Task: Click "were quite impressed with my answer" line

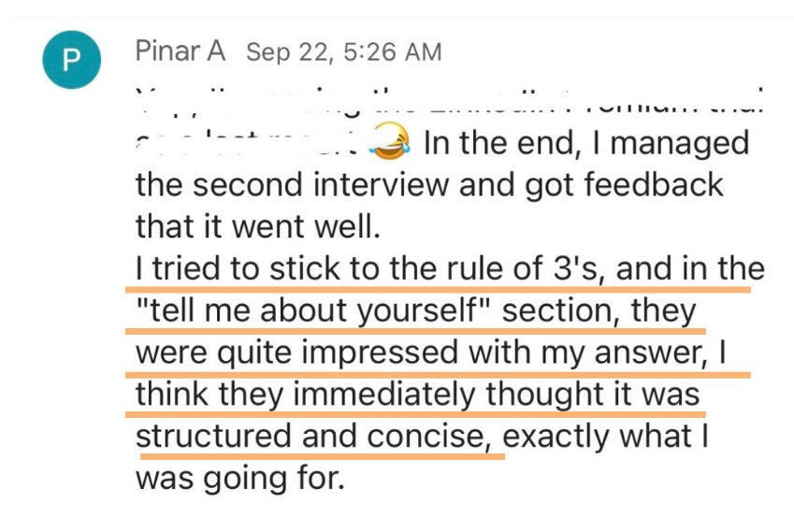Action: pyautogui.click(x=420, y=352)
